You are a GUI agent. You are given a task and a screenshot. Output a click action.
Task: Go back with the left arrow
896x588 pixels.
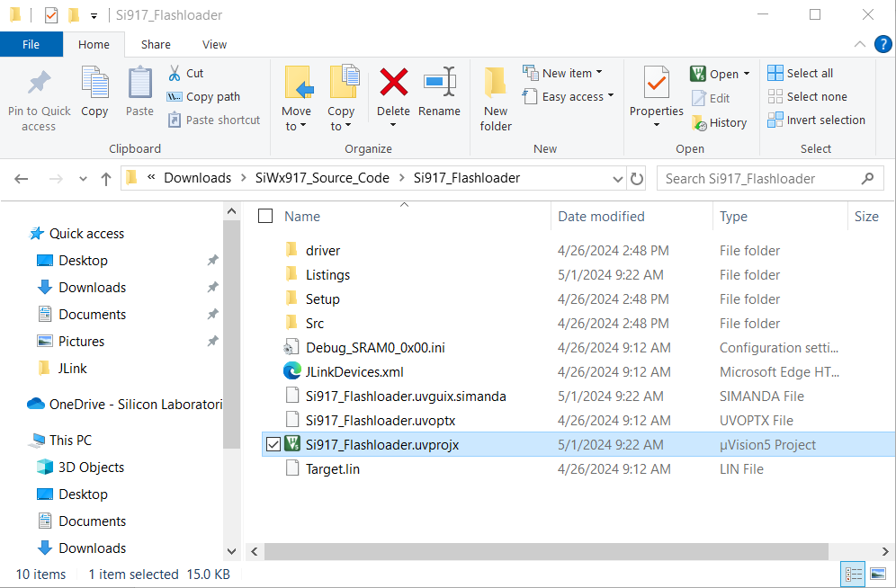[22, 179]
